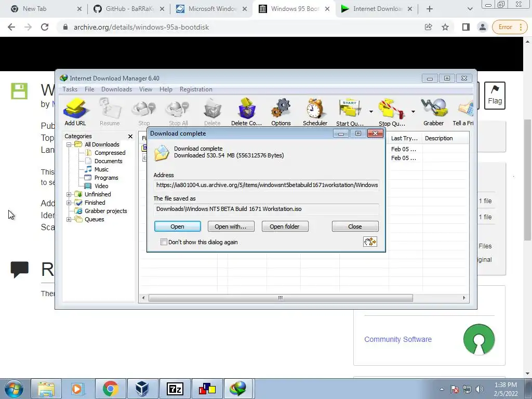Click Open in the Download complete dialog
Image resolution: width=532 pixels, height=399 pixels.
pyautogui.click(x=178, y=227)
